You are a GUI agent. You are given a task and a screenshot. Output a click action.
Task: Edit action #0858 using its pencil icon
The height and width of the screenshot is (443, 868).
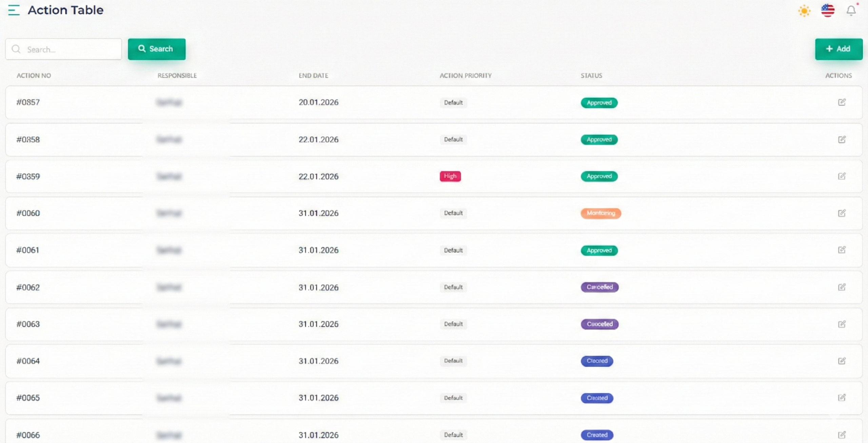pyautogui.click(x=842, y=140)
